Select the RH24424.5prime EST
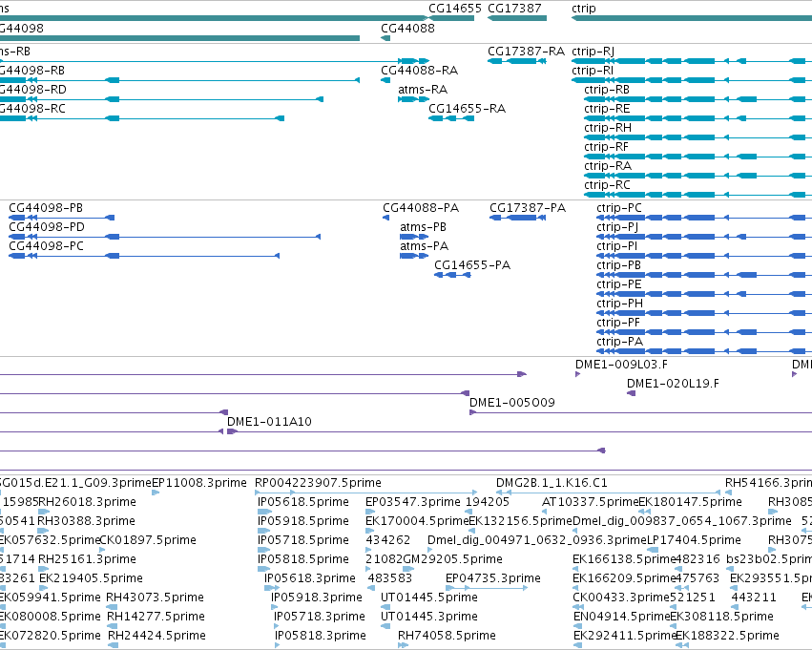Image resolution: width=812 pixels, height=650 pixels. click(x=114, y=645)
